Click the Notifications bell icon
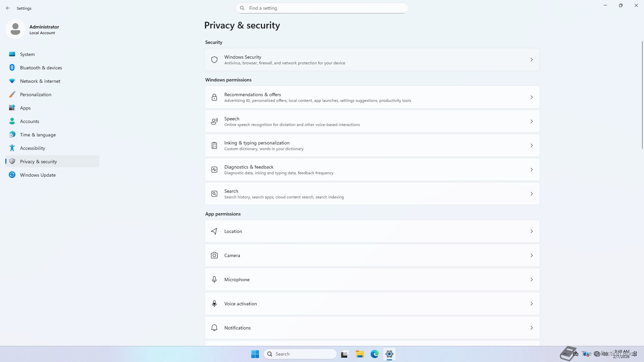Viewport: 644px width, 362px height. [x=214, y=328]
